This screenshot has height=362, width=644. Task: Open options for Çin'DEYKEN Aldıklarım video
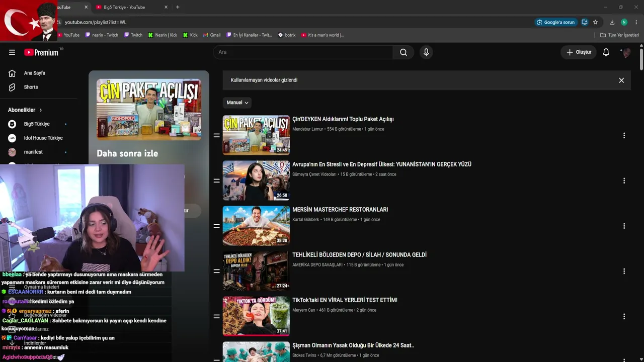point(624,135)
